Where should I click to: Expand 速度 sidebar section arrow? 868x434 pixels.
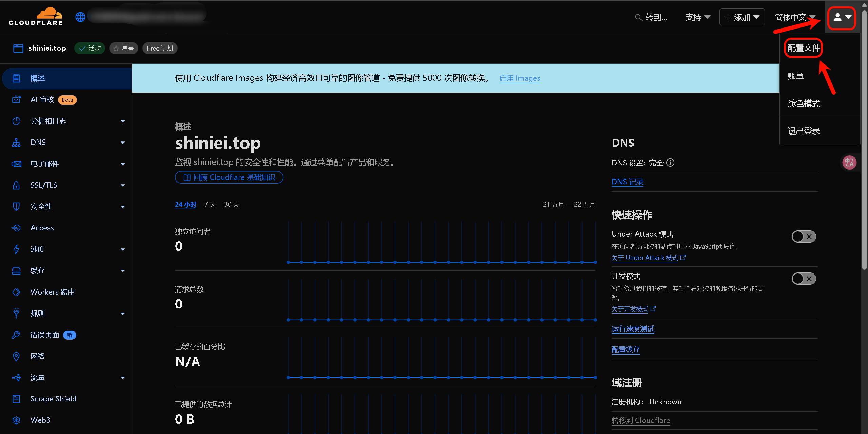coord(123,249)
